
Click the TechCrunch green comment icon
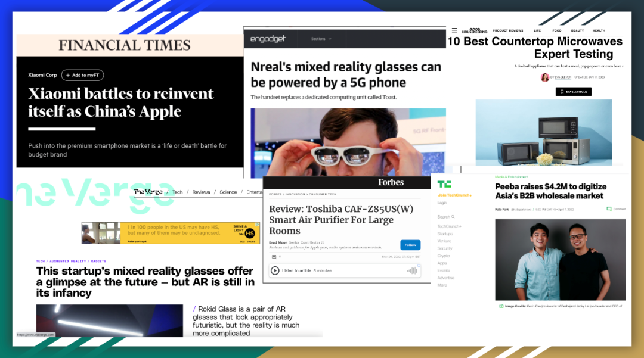[609, 209]
